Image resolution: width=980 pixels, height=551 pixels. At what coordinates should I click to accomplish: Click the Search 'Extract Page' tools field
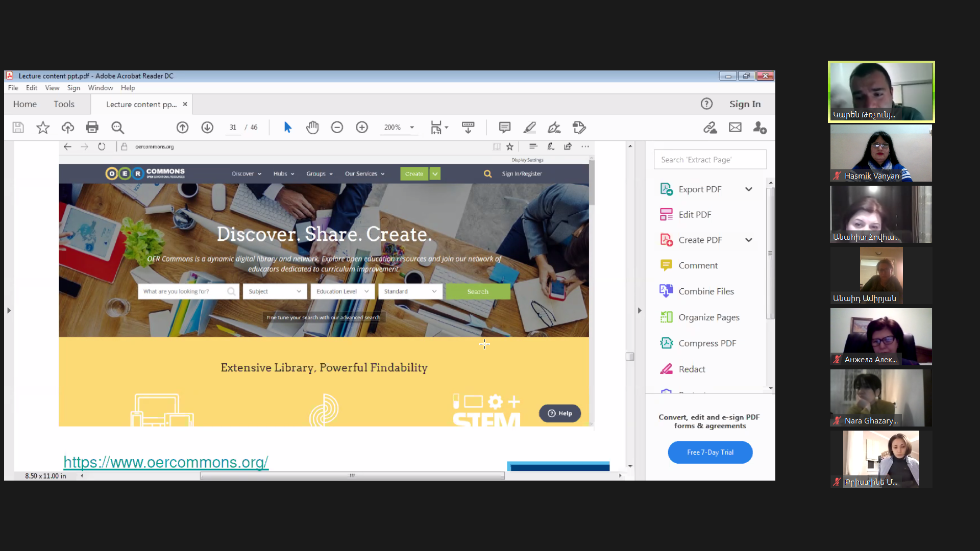(710, 160)
